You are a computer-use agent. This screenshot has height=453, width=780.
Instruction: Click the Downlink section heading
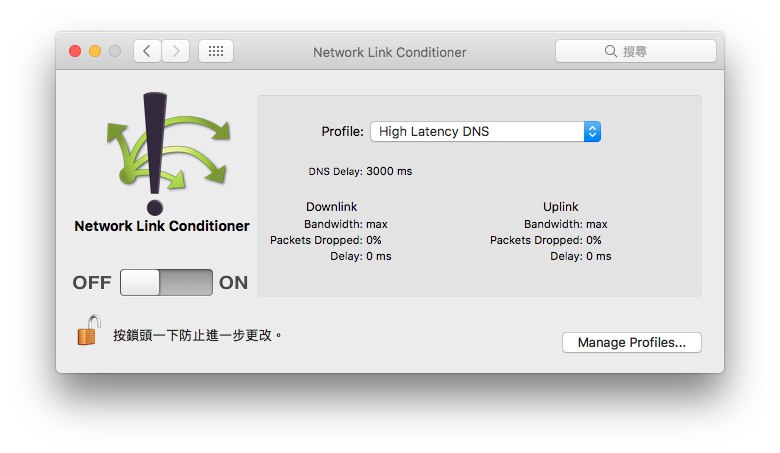(x=331, y=206)
